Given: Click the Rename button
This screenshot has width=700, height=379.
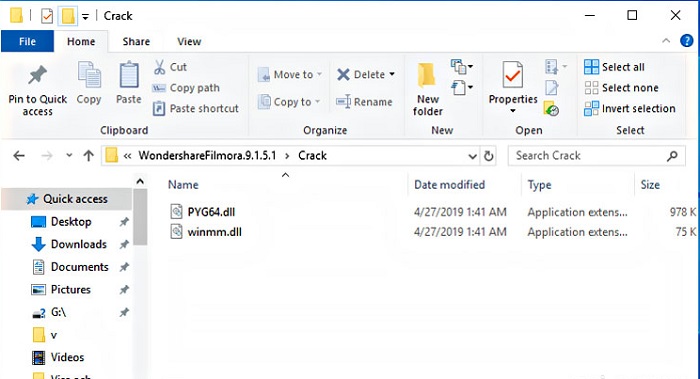Looking at the screenshot, I should [x=364, y=102].
